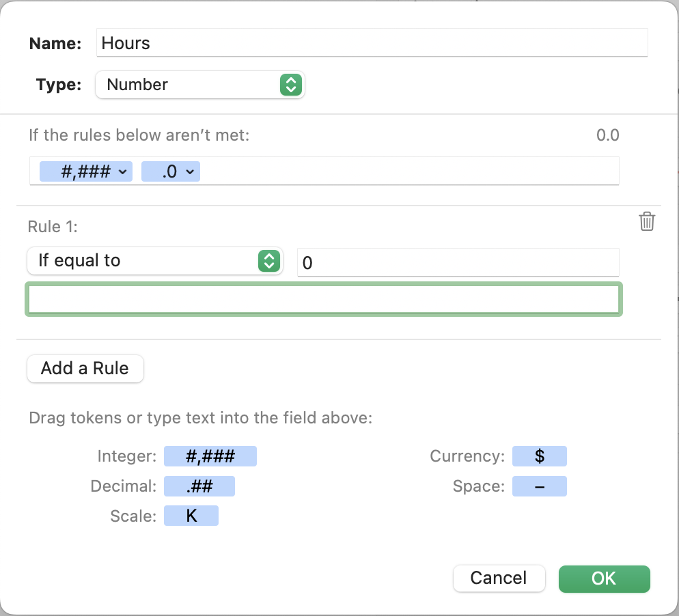Click the 0.0 format preview text
679x616 pixels.
tap(607, 135)
